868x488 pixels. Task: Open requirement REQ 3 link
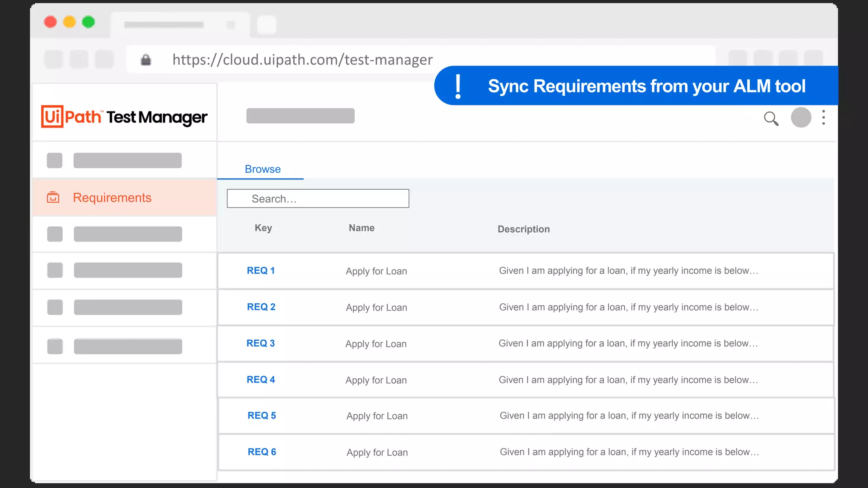click(261, 344)
